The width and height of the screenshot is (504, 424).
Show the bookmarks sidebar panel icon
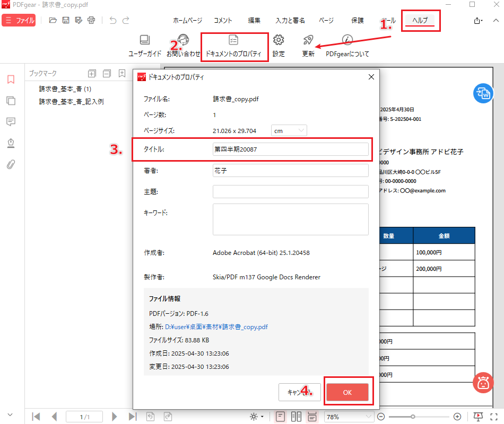11,79
